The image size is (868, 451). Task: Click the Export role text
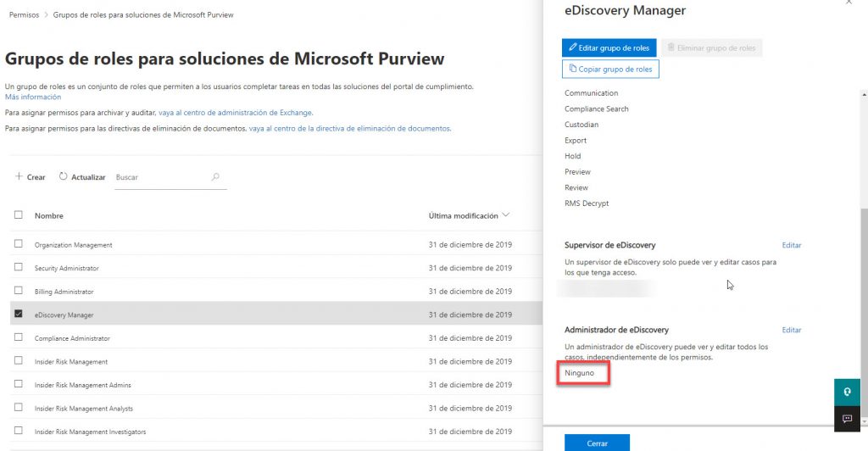576,141
